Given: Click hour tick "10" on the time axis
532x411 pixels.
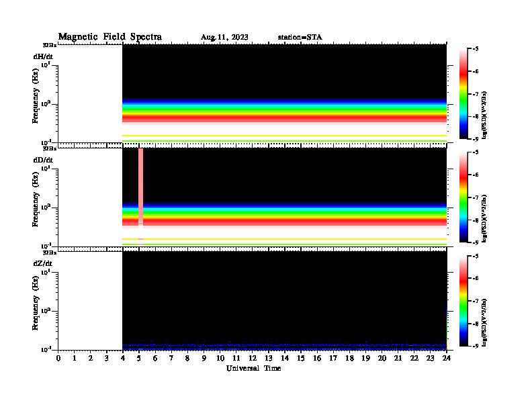Looking at the screenshot, I should pyautogui.click(x=220, y=358).
